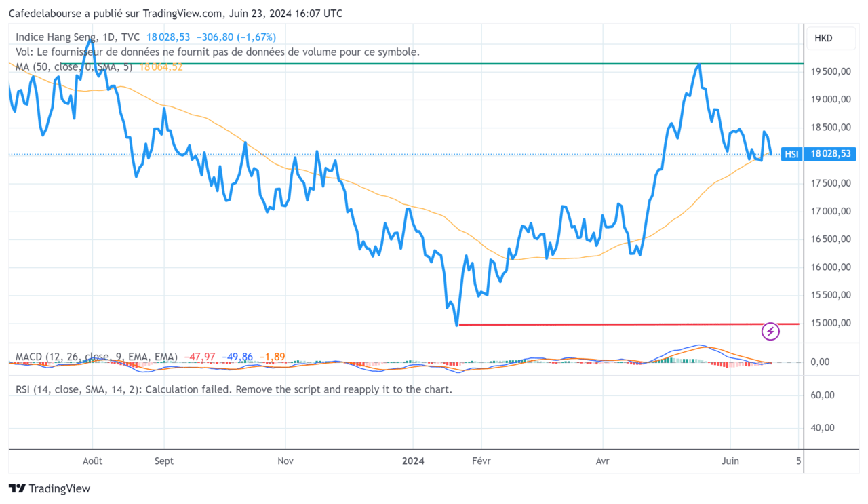This screenshot has height=504, width=868.
Task: Click the orange MA value 18 064,52
Action: (x=161, y=66)
